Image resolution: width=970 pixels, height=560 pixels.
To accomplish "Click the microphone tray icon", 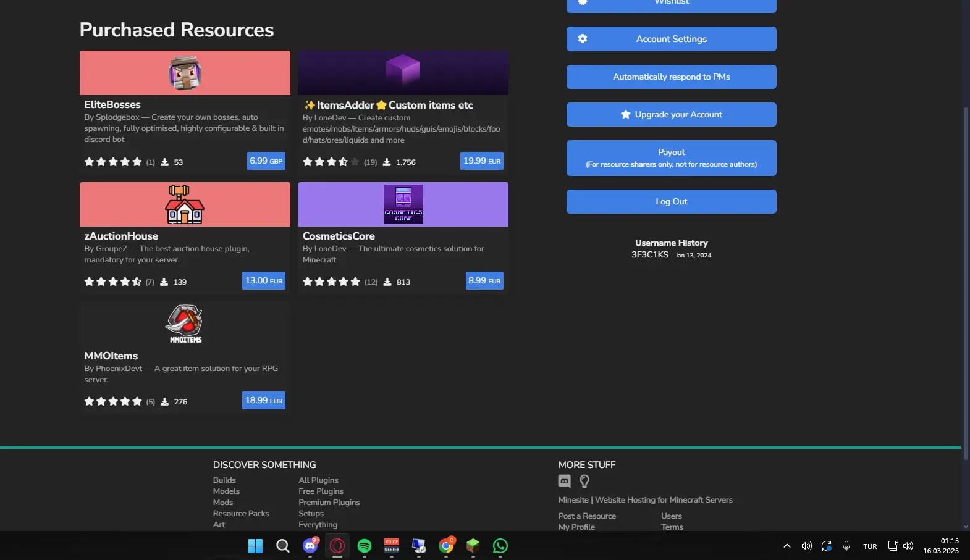I will 846,546.
